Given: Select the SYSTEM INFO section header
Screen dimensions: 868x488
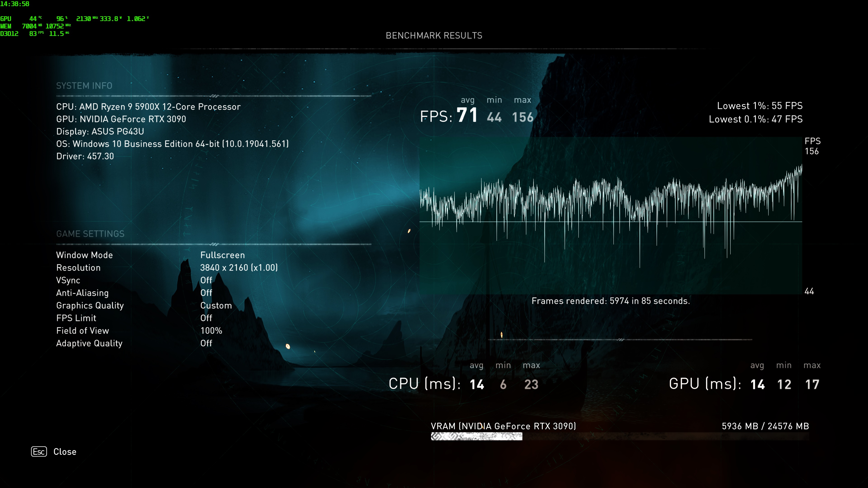Looking at the screenshot, I should click(x=84, y=86).
